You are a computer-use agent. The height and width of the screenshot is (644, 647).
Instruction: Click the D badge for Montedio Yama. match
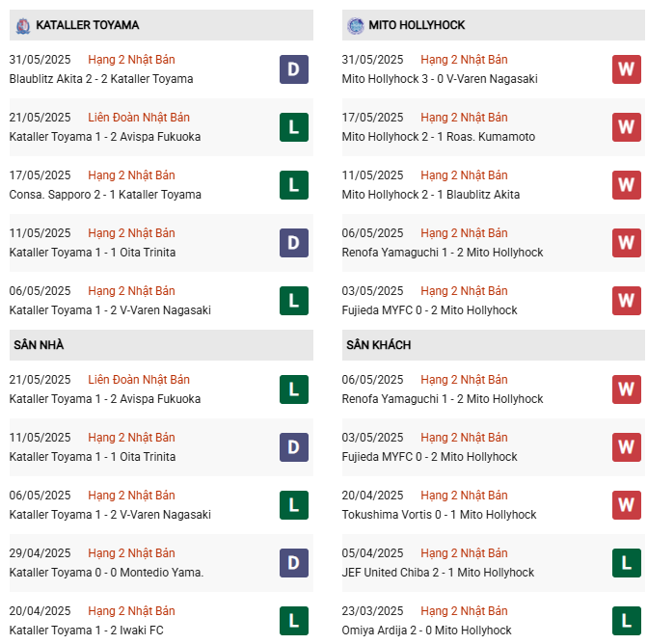pos(294,563)
